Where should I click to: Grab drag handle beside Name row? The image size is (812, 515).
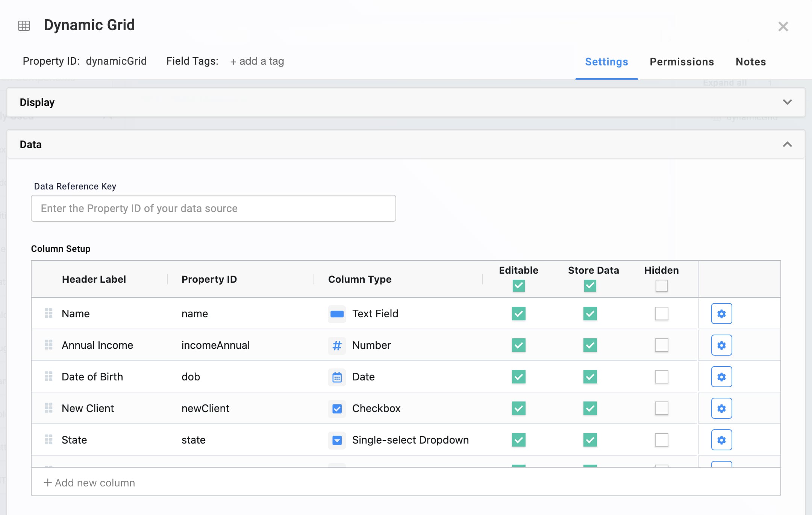(48, 313)
